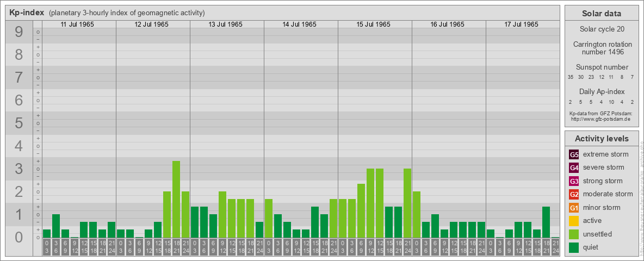Click the yellow active level swatch

pos(574,221)
